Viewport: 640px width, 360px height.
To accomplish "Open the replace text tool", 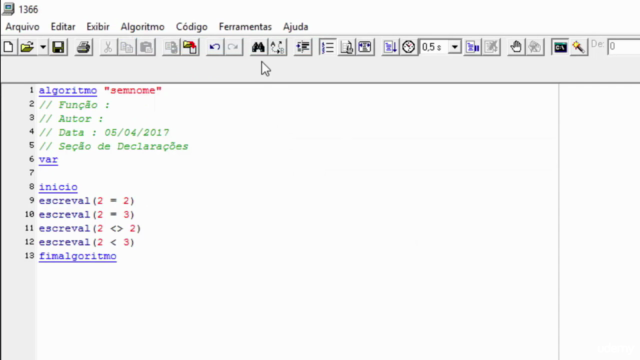I will point(277,47).
